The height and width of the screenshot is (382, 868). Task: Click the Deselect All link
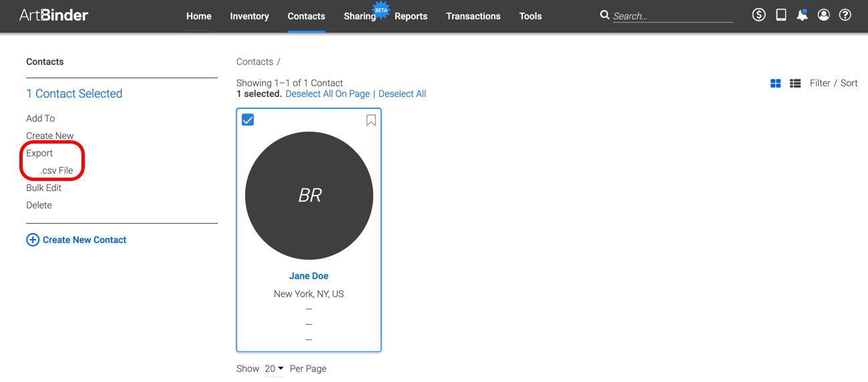(402, 93)
